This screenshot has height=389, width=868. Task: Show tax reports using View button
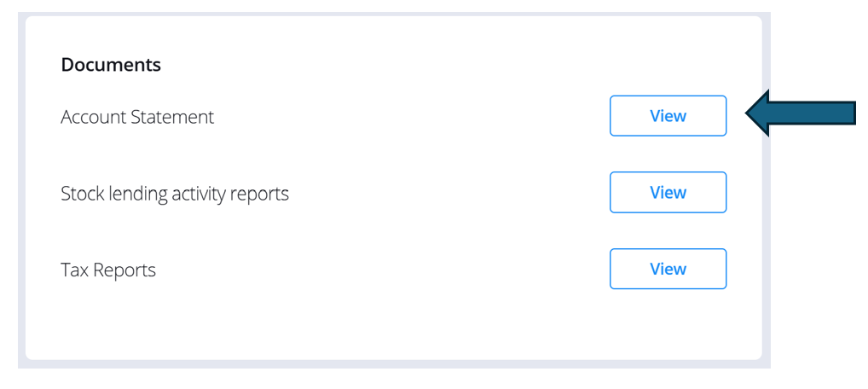[668, 270]
